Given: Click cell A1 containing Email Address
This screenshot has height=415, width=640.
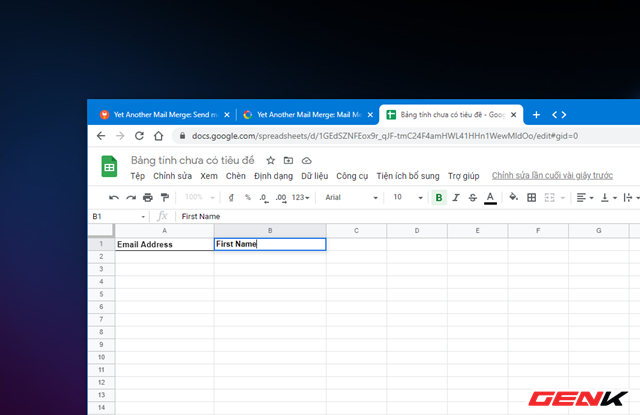Looking at the screenshot, I should [x=164, y=244].
